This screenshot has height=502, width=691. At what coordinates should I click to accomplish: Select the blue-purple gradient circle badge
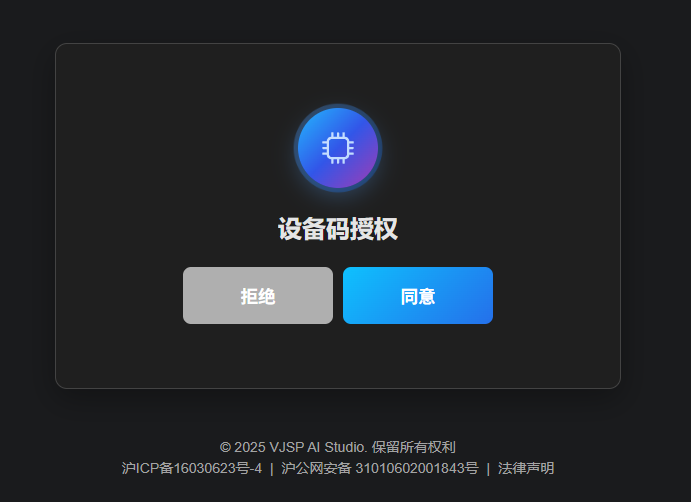pyautogui.click(x=338, y=148)
